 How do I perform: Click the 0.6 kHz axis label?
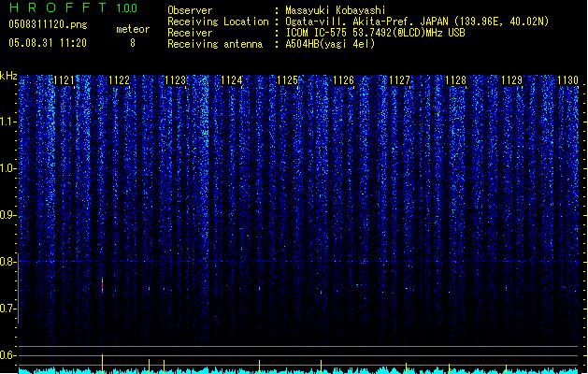[x=7, y=355]
